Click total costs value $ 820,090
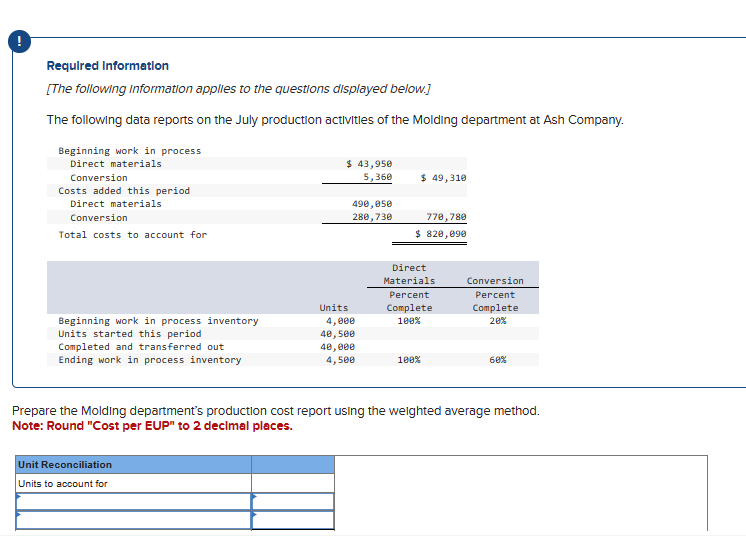 click(x=441, y=234)
